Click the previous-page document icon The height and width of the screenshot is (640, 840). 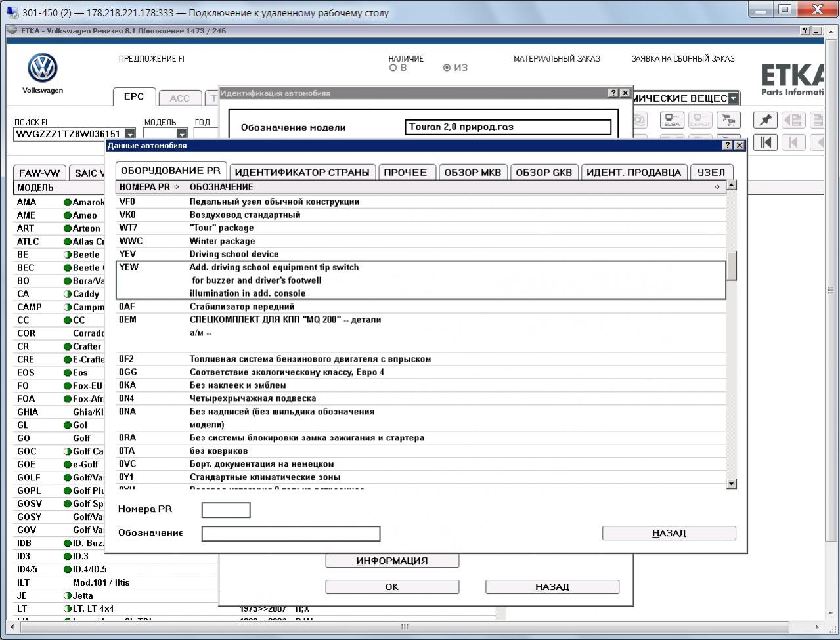click(793, 120)
